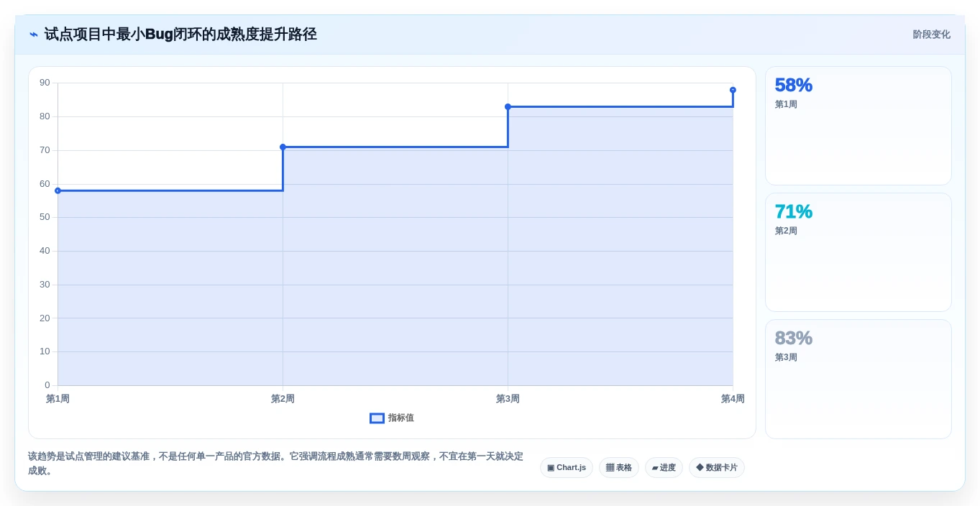Open the 58% 第1周 stat card

click(858, 126)
